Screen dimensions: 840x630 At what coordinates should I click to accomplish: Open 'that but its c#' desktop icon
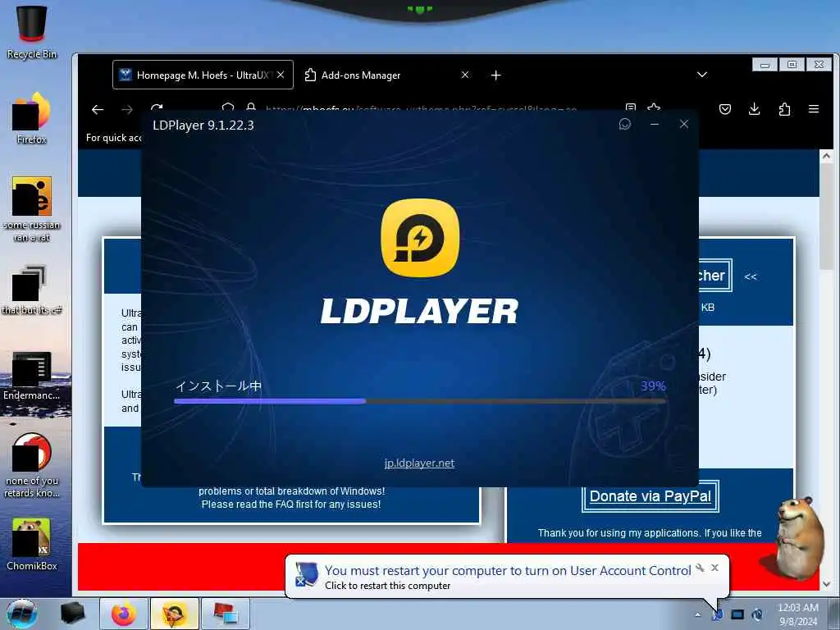click(32, 290)
